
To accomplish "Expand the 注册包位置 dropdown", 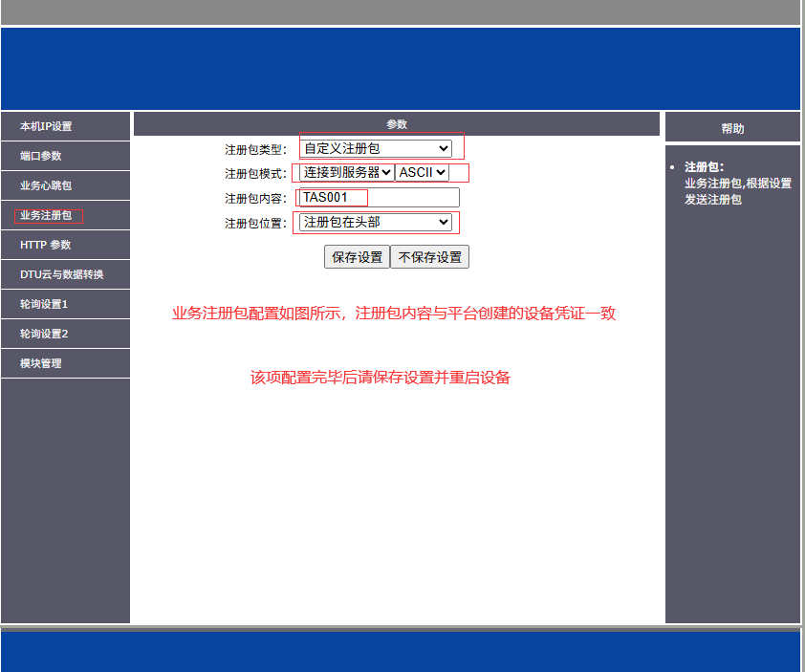I will pyautogui.click(x=375, y=222).
